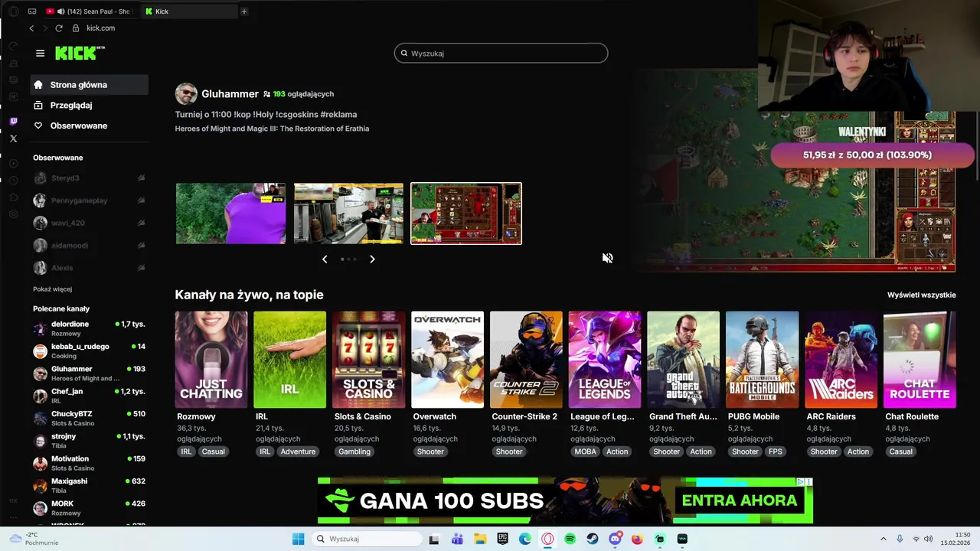Show previous featured stream carousel arrow
Image resolution: width=980 pixels, height=551 pixels.
click(x=325, y=259)
